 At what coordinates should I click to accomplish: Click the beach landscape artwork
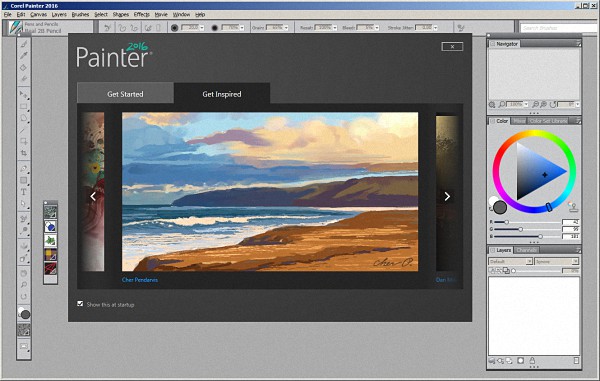tap(270, 192)
